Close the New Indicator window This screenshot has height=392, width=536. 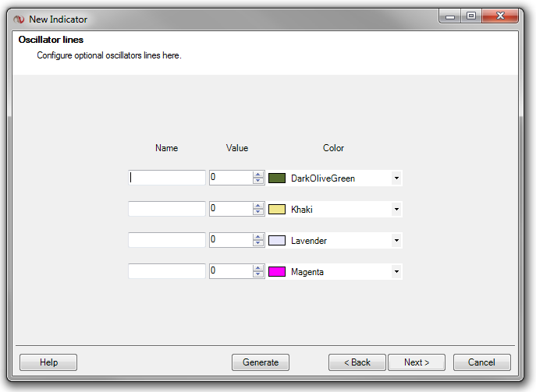coord(500,16)
